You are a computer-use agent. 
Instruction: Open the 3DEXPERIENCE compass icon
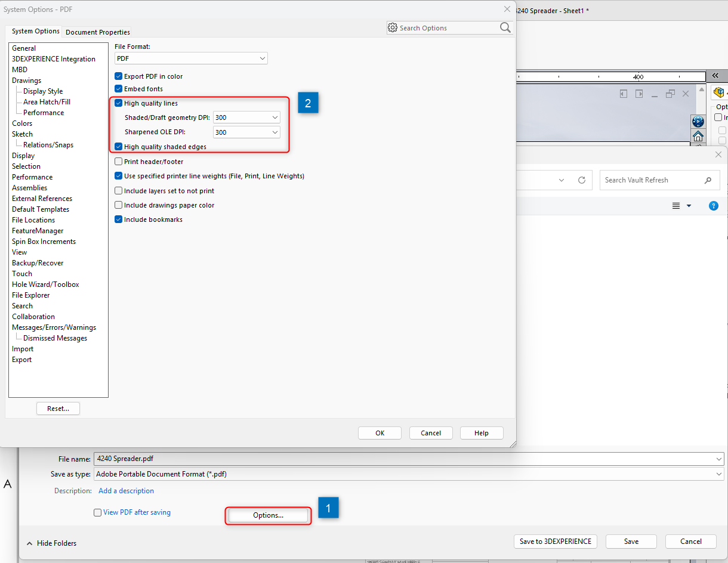pos(698,122)
